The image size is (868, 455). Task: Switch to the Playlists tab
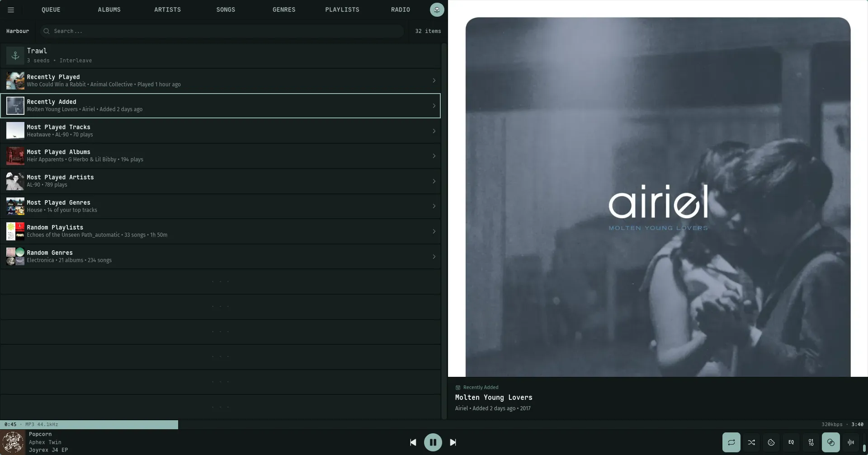point(342,9)
